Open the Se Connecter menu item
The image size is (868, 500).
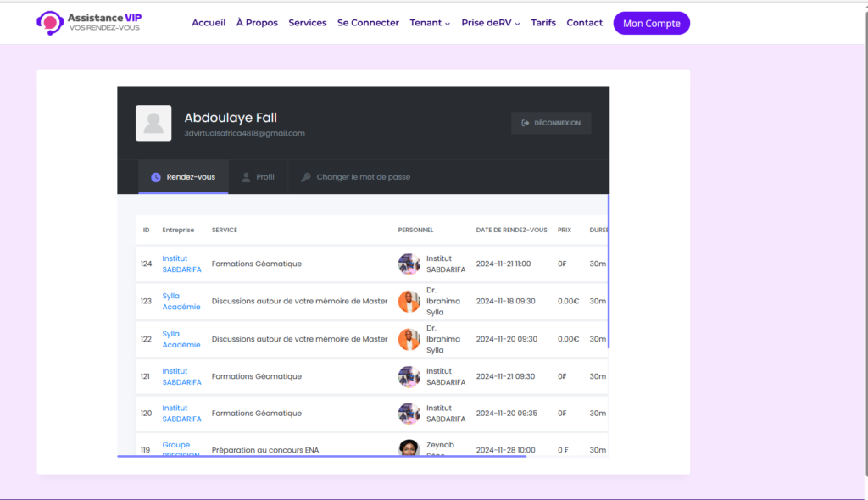tap(368, 23)
